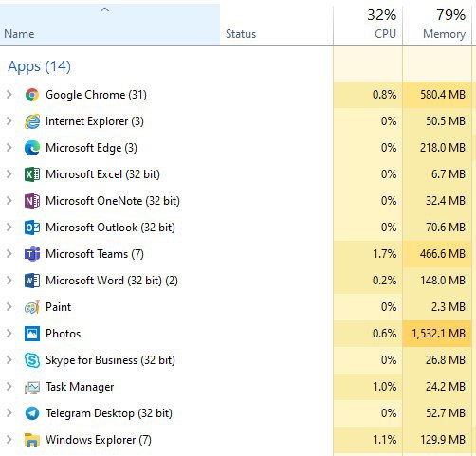Click the 0.6% Photos CPU value
476x456 pixels.
coord(384,334)
